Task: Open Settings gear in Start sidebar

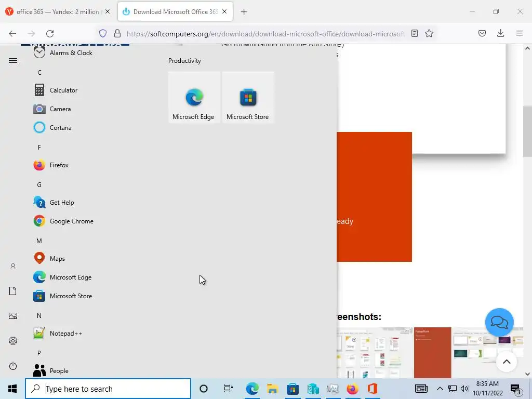Action: [13, 341]
